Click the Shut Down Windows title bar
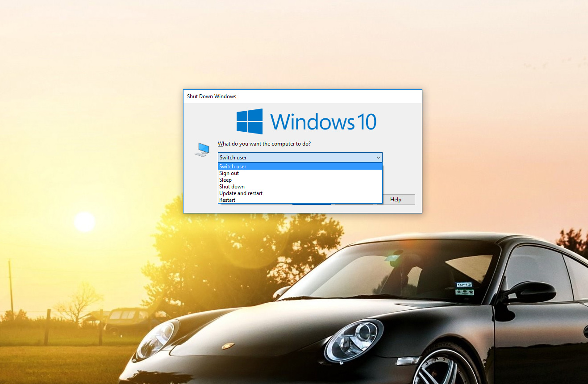Screen dimensions: 588x384 pyautogui.click(x=302, y=96)
